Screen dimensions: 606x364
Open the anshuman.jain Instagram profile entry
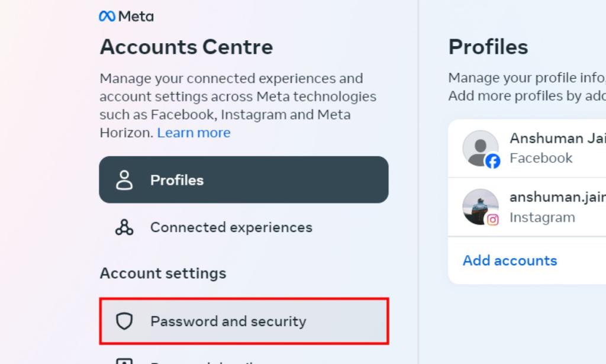point(533,207)
